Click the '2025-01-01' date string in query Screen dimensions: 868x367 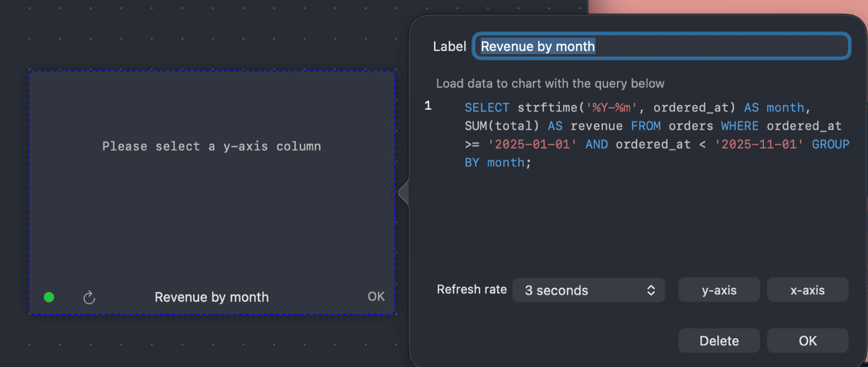(532, 144)
